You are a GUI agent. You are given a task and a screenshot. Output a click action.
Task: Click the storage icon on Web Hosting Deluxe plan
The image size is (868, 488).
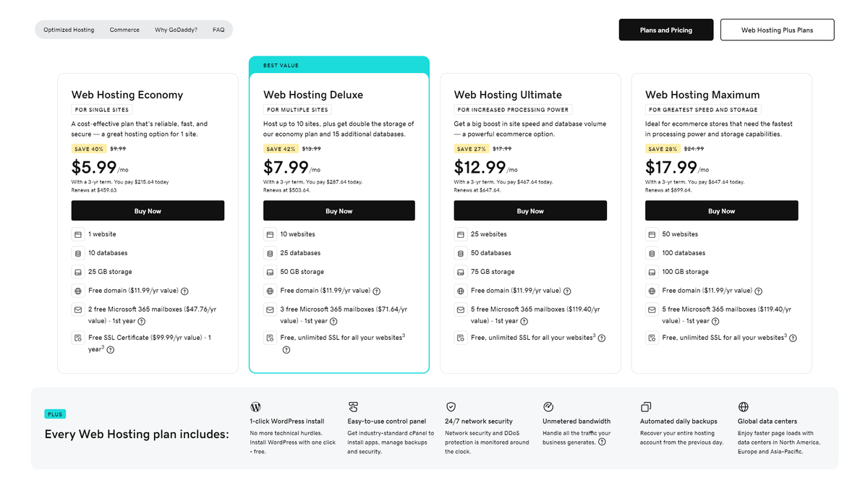(x=268, y=272)
